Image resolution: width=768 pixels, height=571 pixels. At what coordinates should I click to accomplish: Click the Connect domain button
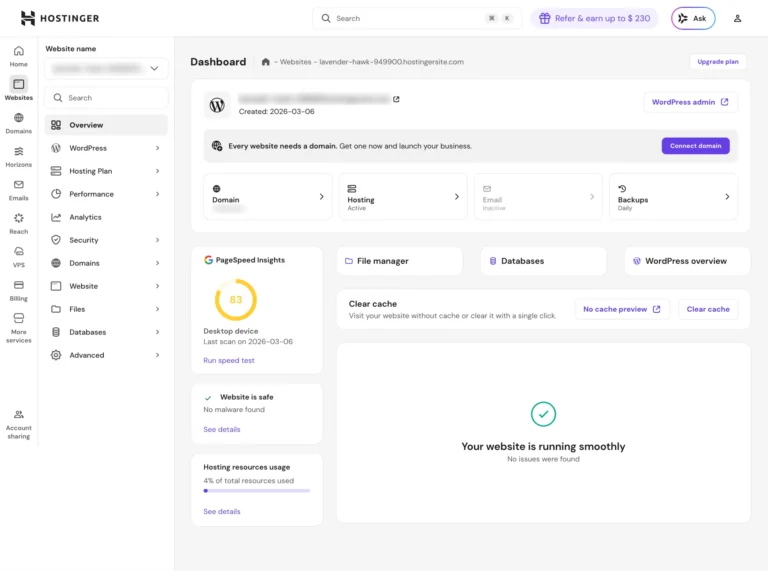click(x=696, y=146)
